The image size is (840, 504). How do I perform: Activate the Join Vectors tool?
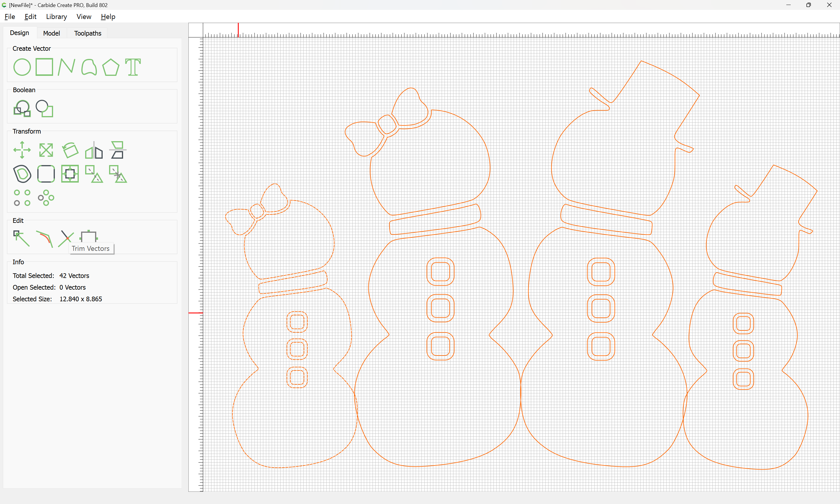[x=44, y=239]
